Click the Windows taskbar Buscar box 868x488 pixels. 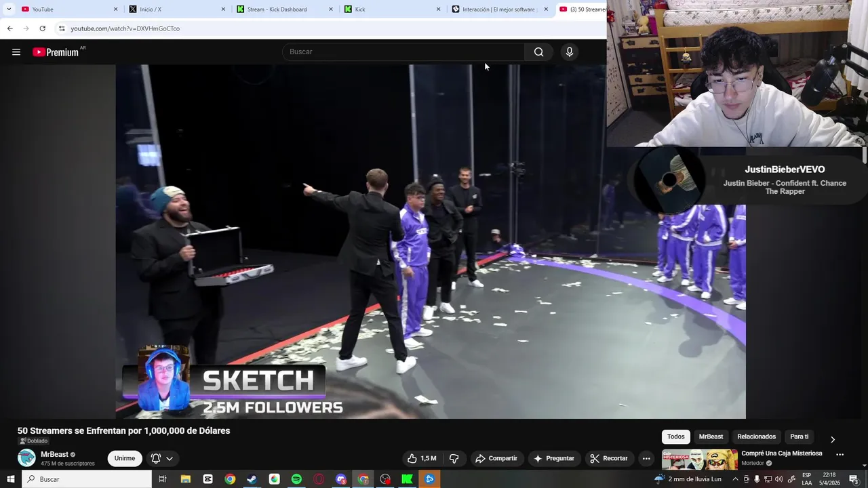tap(87, 479)
